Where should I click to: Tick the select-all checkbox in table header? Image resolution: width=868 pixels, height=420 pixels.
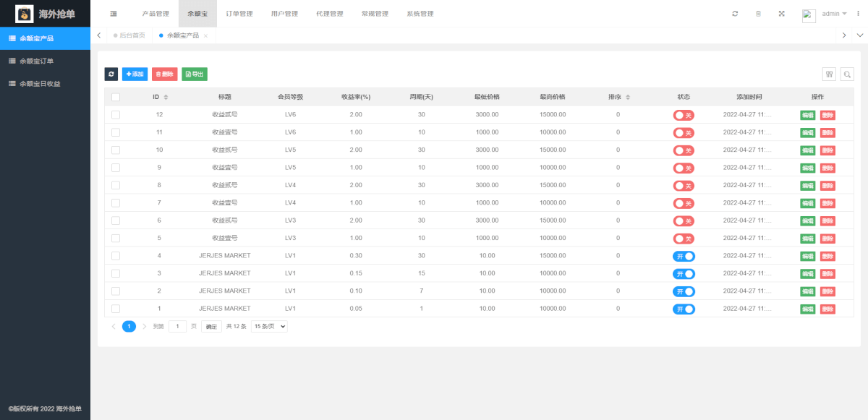116,97
